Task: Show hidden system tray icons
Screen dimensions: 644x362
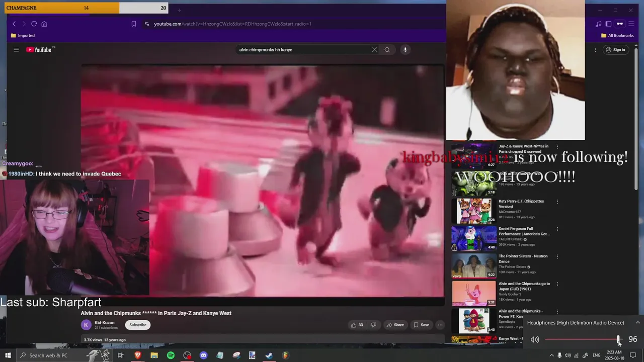Action: (x=551, y=355)
